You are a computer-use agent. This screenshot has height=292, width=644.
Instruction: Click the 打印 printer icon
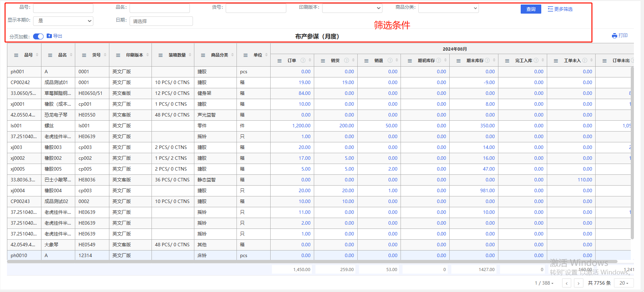[x=614, y=36]
